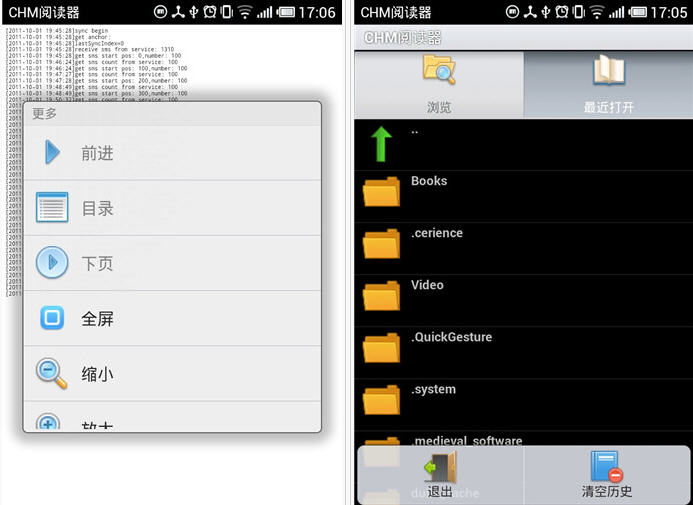Open the .cerience folder icon
The width and height of the screenshot is (693, 505).
click(x=381, y=244)
